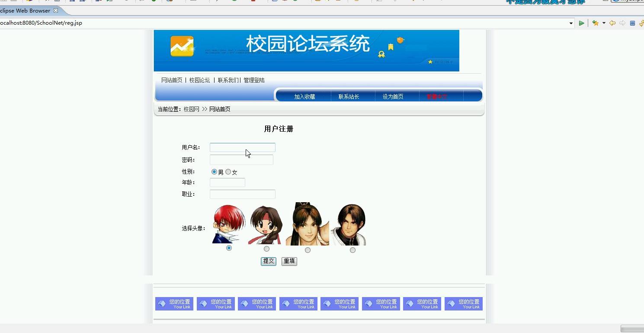Image resolution: width=644 pixels, height=333 pixels.
Task: Select radio under the long-haired woman avatar
Action: [x=308, y=250]
